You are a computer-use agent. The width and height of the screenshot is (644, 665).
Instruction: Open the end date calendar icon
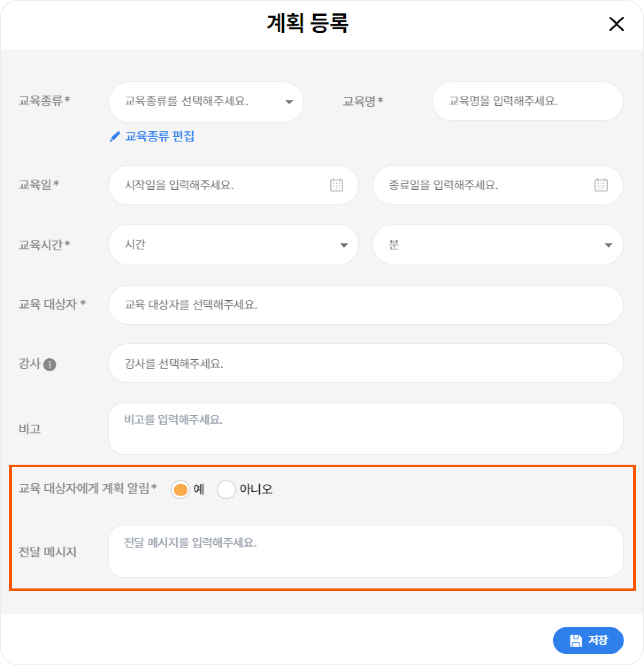pyautogui.click(x=601, y=185)
